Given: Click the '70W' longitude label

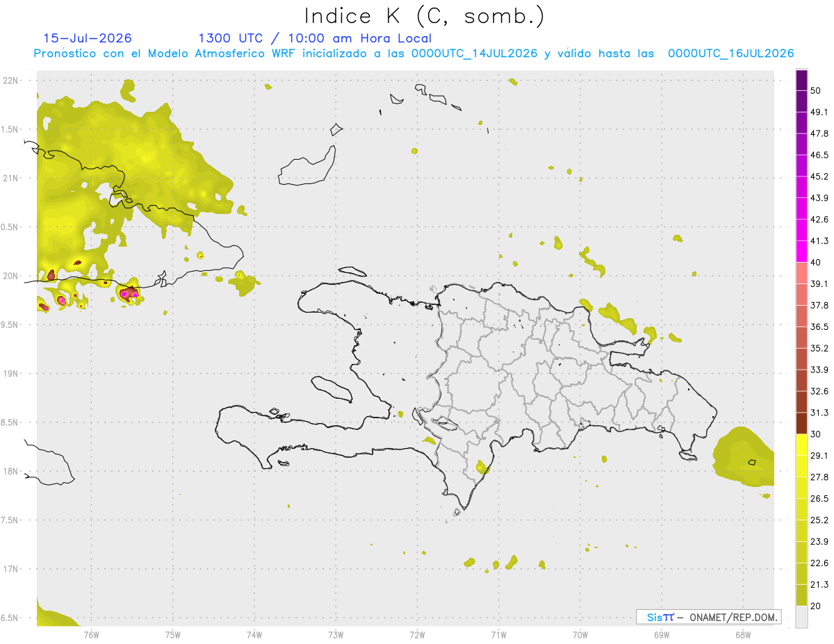Looking at the screenshot, I should point(580,635).
